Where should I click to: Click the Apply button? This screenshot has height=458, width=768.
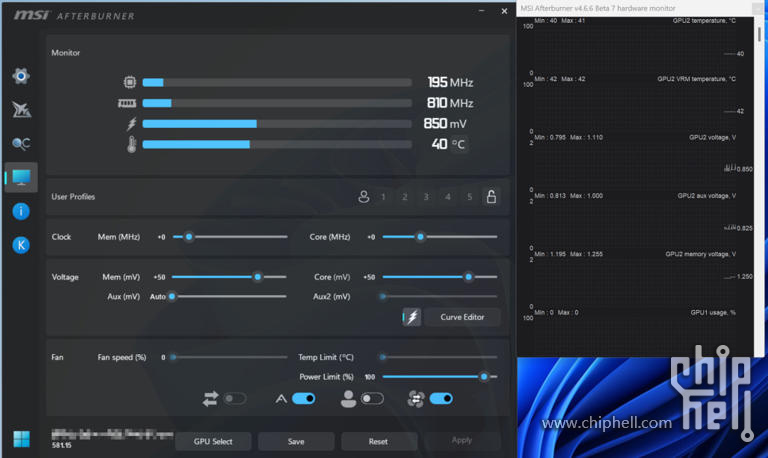(461, 440)
